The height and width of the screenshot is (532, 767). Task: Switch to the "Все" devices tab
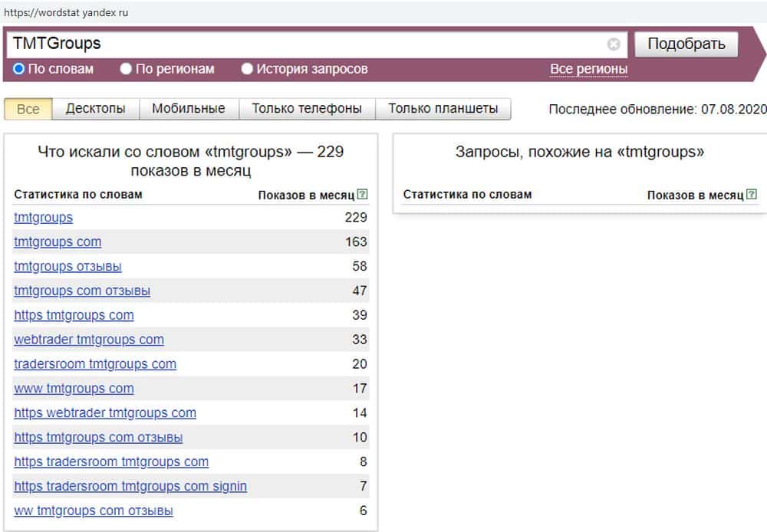coord(28,109)
